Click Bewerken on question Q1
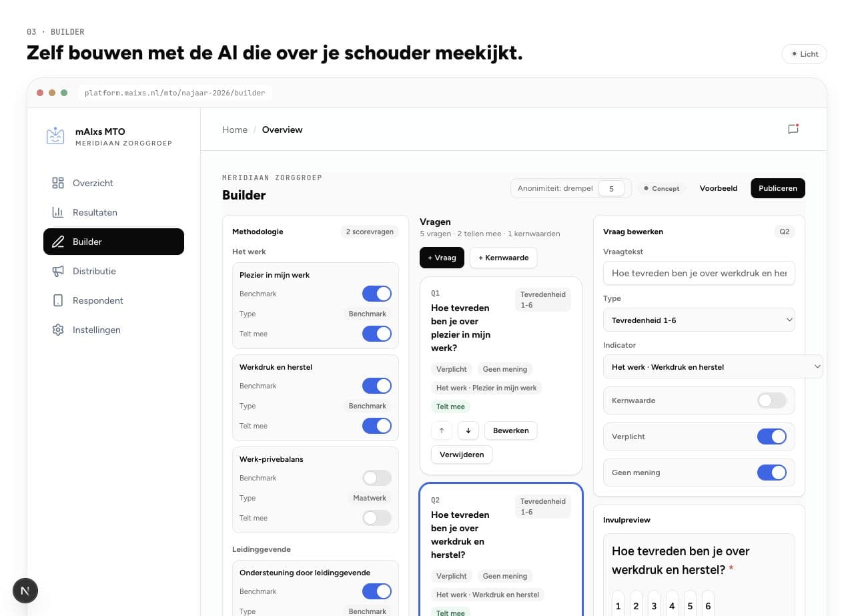 [510, 430]
